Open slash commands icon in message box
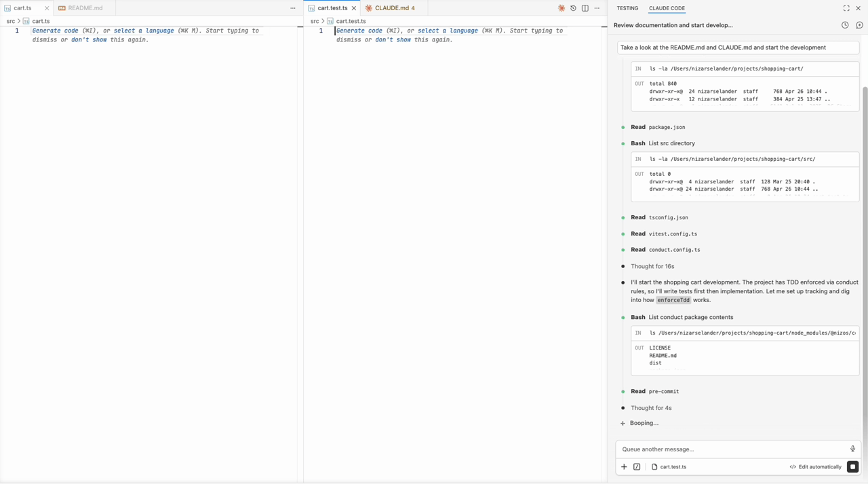 (637, 466)
